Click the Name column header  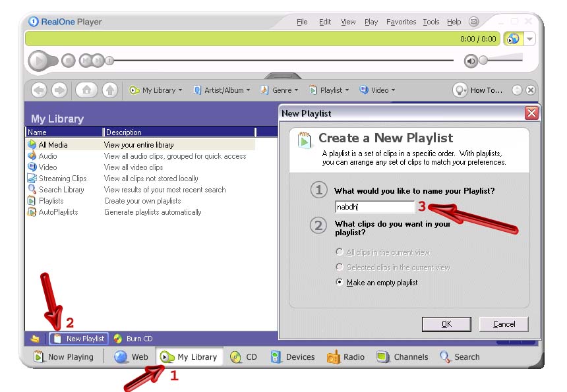(65, 132)
